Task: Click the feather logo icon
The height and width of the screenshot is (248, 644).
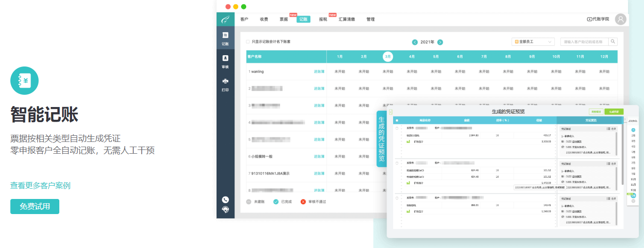Action: pos(225,19)
